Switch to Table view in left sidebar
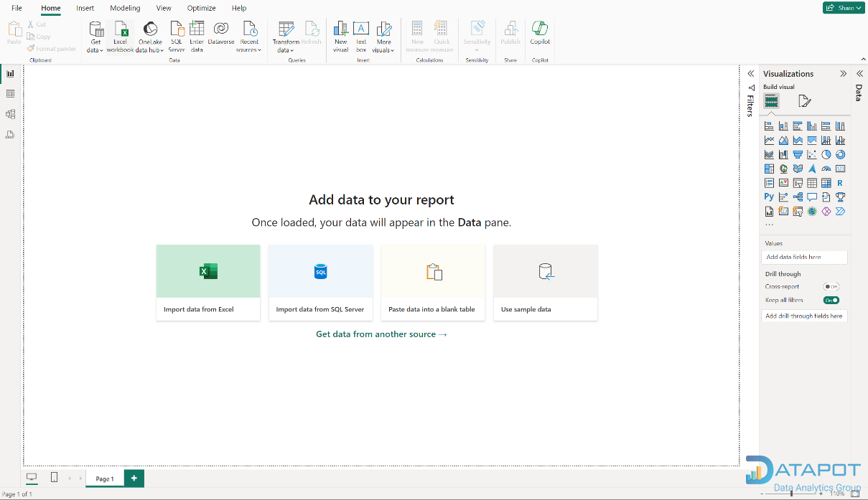Screen dimensions: 868x500 coord(10,94)
